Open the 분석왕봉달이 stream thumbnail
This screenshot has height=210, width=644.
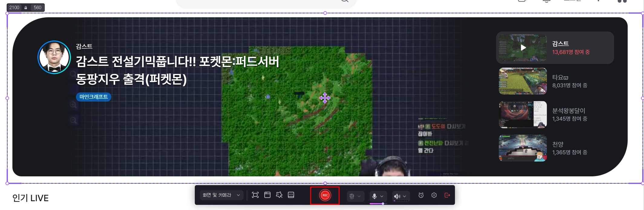[523, 115]
